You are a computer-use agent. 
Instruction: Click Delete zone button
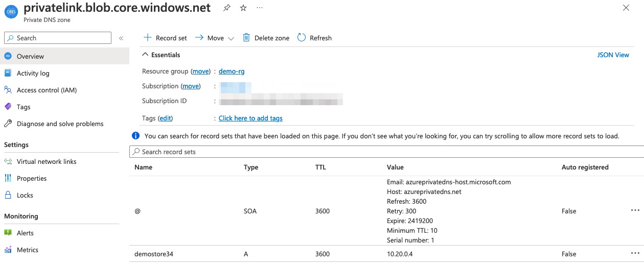pyautogui.click(x=266, y=38)
